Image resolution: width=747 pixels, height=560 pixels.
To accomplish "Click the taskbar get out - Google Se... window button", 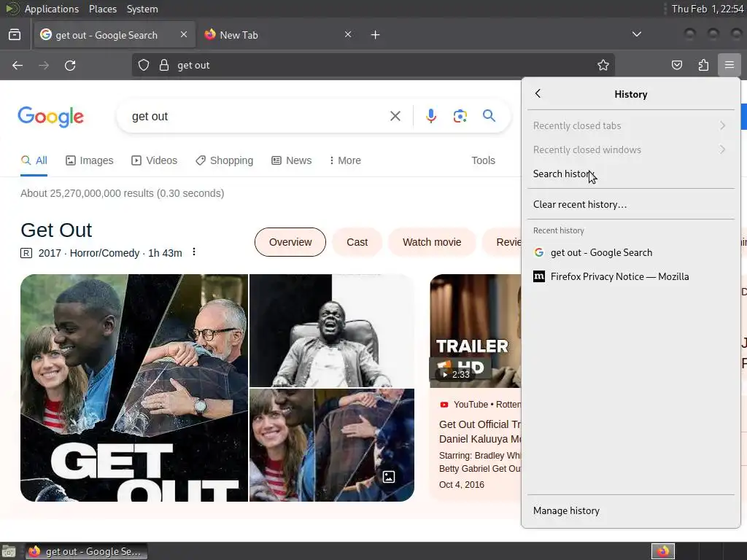I will 86,551.
